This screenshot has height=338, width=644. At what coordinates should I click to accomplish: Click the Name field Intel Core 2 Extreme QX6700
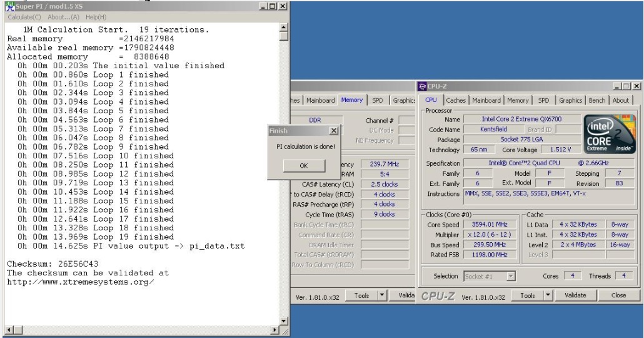click(x=521, y=119)
